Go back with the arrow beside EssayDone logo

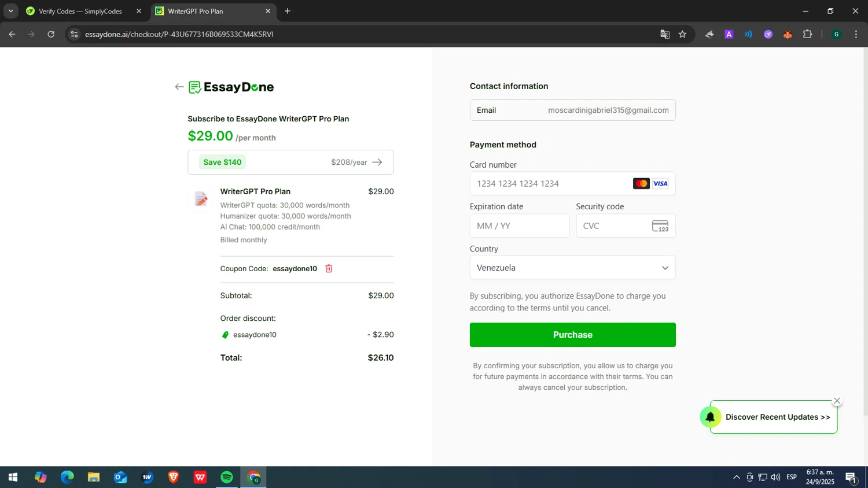tap(179, 87)
